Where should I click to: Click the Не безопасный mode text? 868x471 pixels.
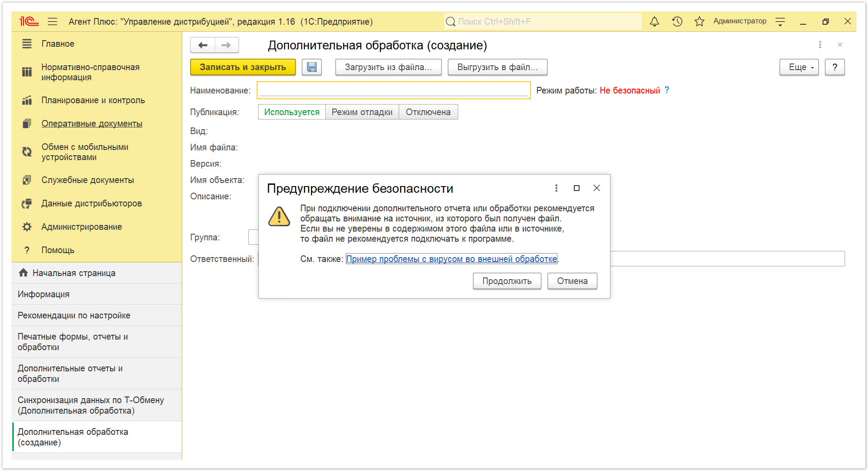(630, 90)
